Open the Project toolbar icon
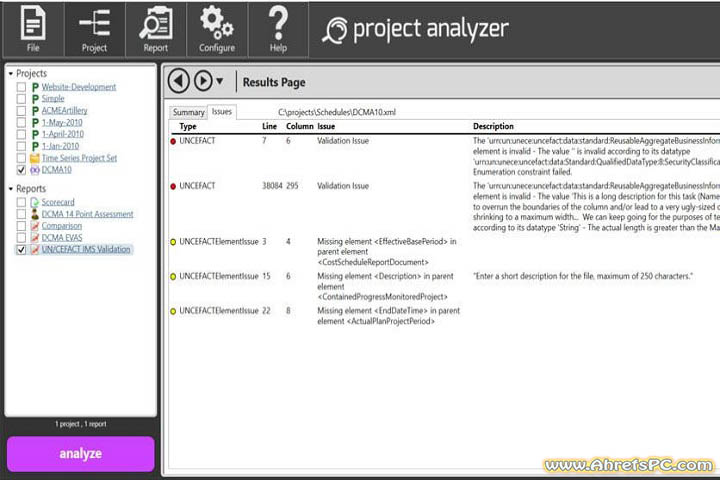 coord(94,28)
